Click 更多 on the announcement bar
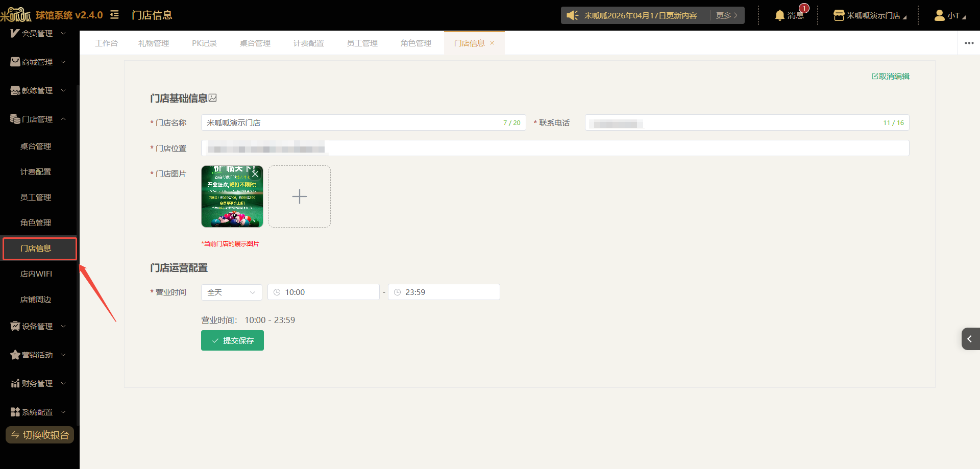This screenshot has height=469, width=980. pos(726,15)
